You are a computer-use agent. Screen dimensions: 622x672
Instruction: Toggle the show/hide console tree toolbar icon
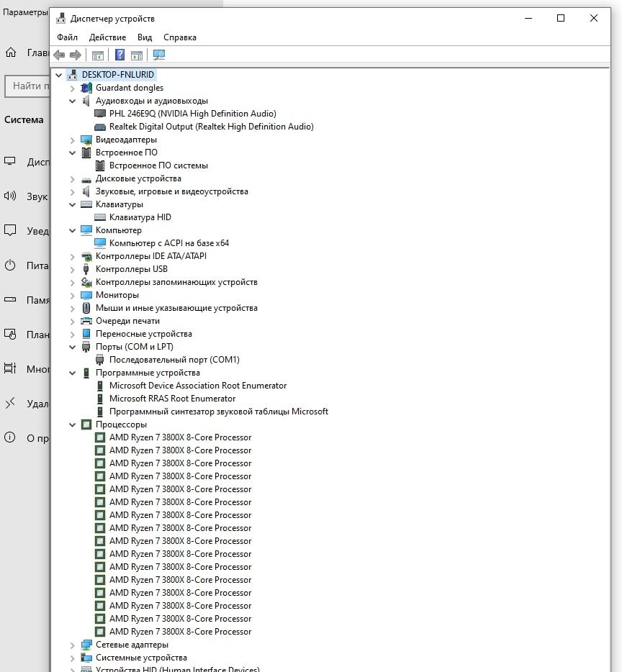click(98, 55)
